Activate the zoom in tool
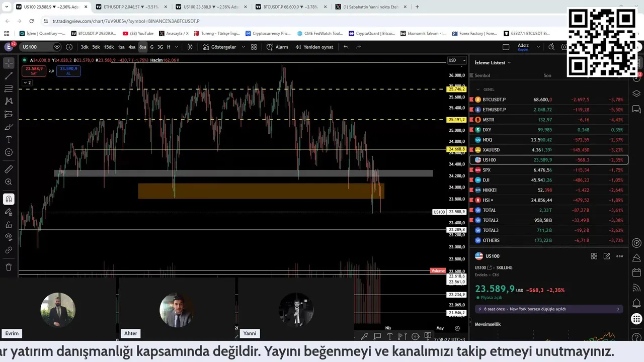 click(9, 182)
